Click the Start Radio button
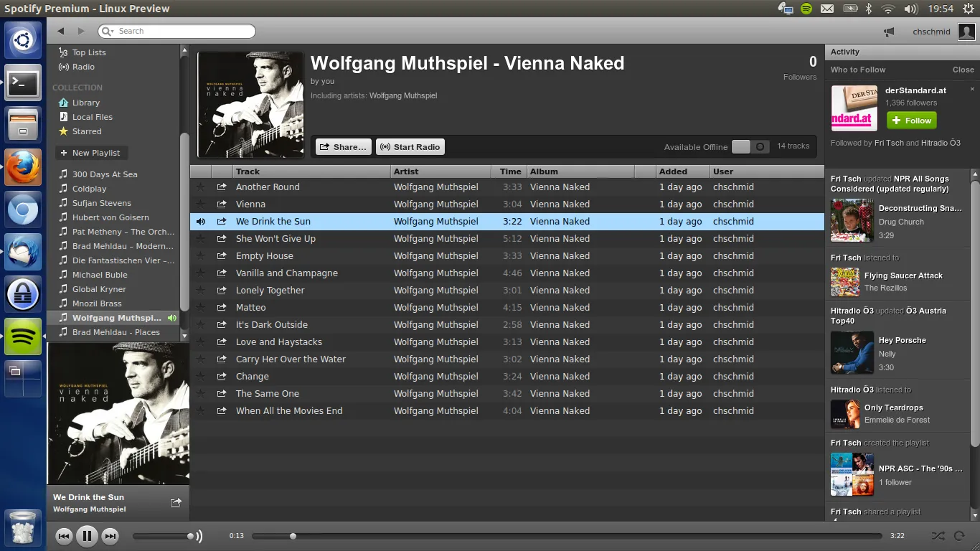 (x=410, y=147)
